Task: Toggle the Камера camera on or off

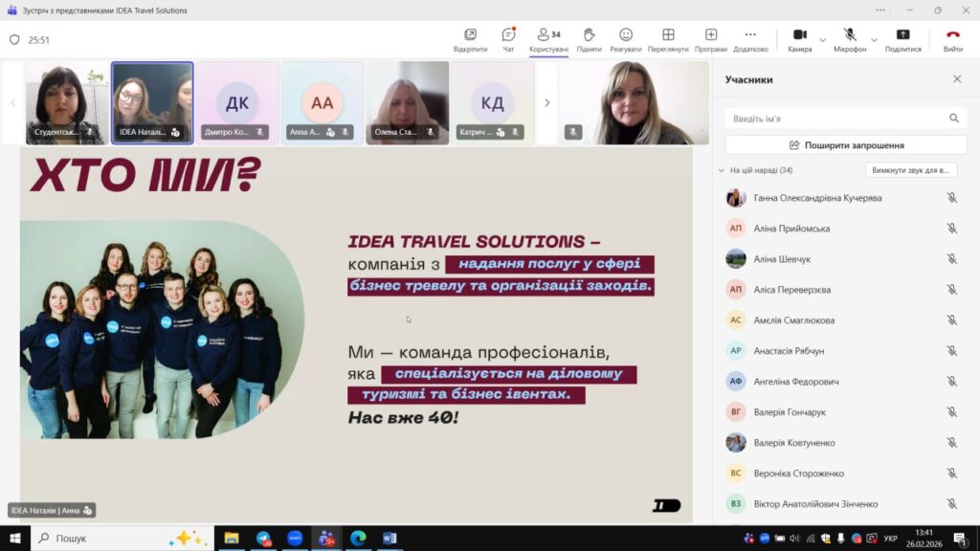Action: [799, 39]
